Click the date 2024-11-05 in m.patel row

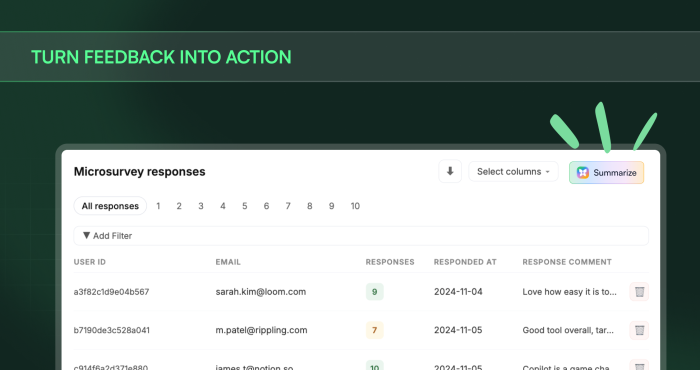click(x=458, y=330)
